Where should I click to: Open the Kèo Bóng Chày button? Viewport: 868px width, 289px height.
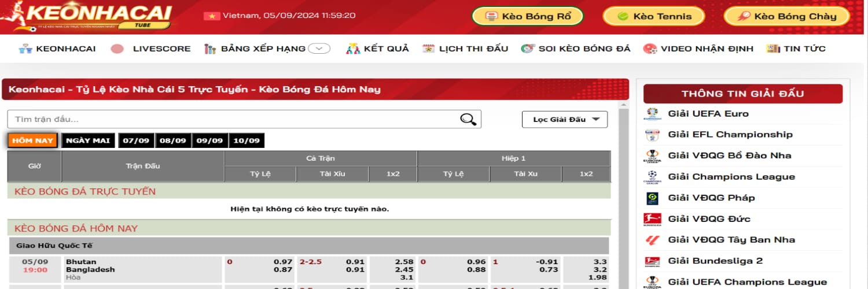[x=786, y=16]
